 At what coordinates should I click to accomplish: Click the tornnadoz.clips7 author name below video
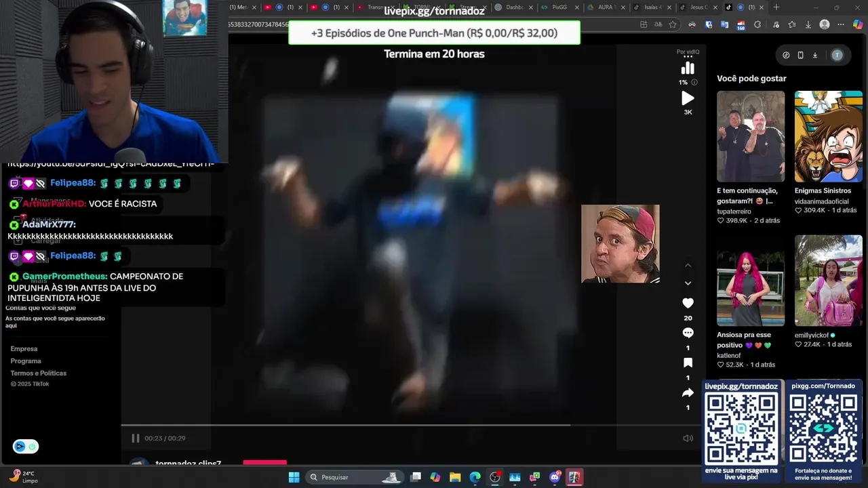coord(189,464)
